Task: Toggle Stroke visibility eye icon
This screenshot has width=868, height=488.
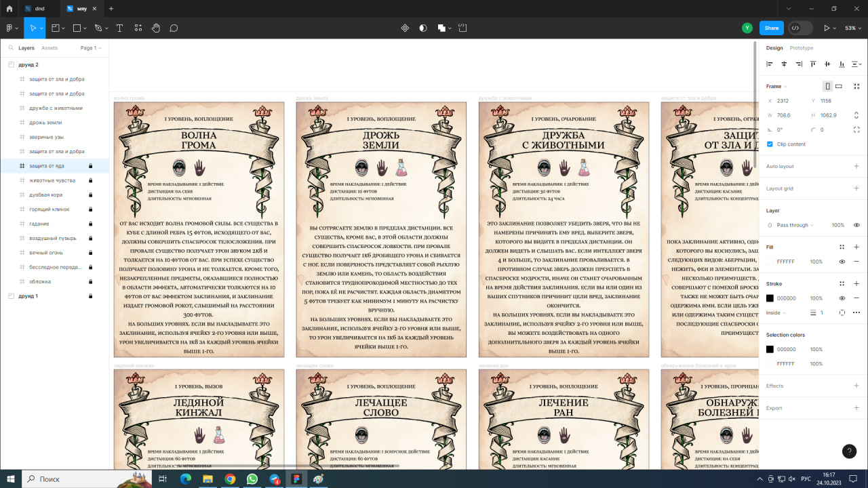Action: coord(842,298)
